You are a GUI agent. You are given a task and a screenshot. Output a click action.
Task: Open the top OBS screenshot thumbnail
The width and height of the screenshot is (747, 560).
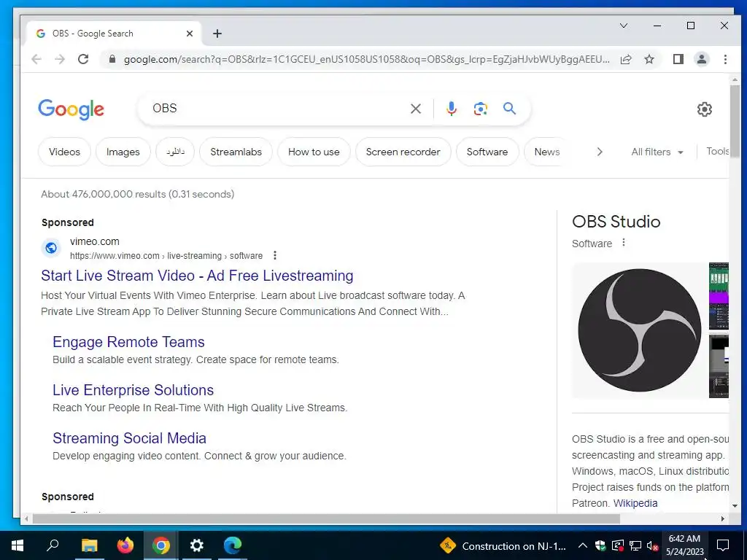[x=719, y=296]
